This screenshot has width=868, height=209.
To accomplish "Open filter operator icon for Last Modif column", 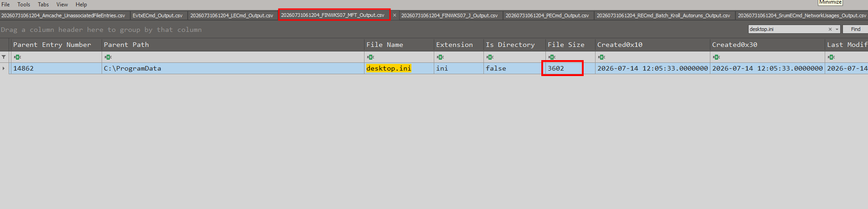I will point(831,57).
